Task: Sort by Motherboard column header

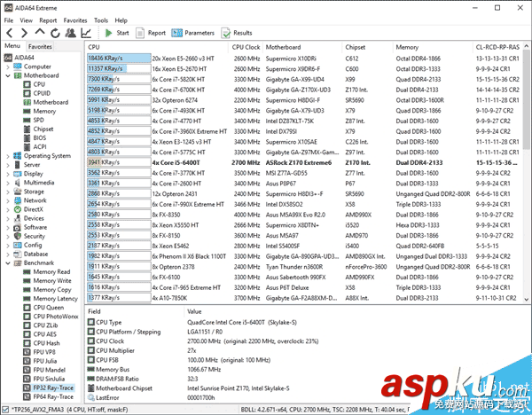Action: tap(283, 47)
